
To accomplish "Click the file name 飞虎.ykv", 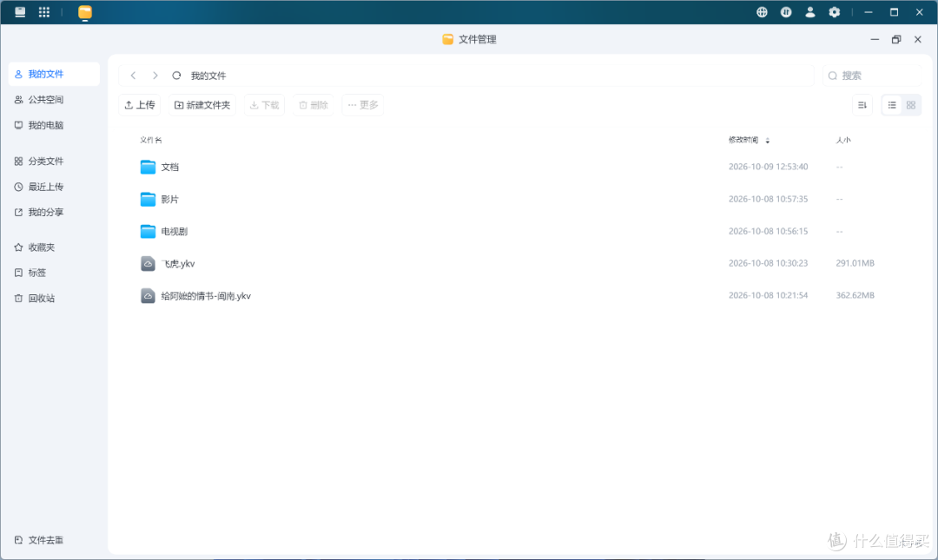I will tap(178, 264).
